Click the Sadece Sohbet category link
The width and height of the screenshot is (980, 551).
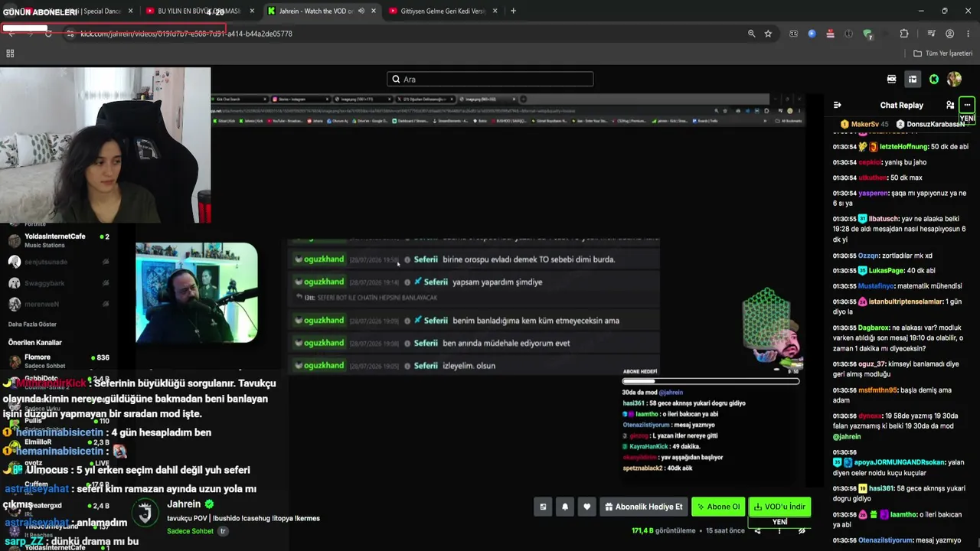coord(190,531)
